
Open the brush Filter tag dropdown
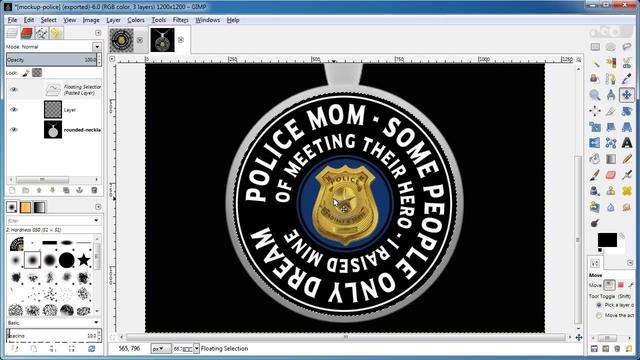96,220
